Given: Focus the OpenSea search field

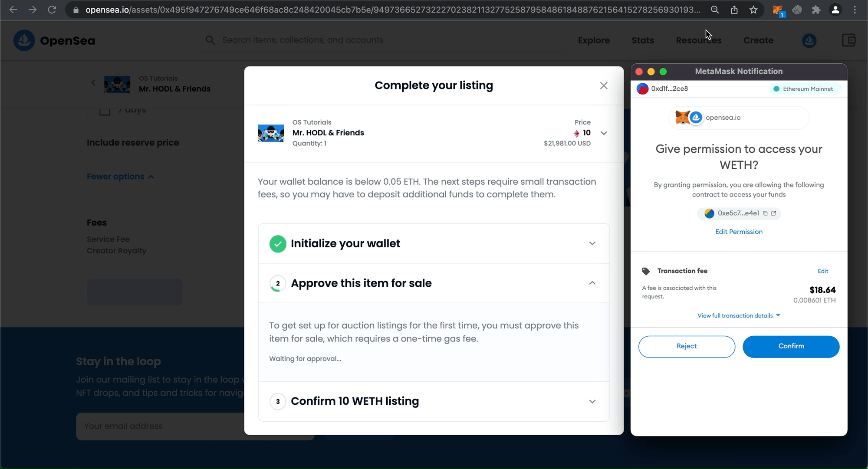Looking at the screenshot, I should [382, 40].
